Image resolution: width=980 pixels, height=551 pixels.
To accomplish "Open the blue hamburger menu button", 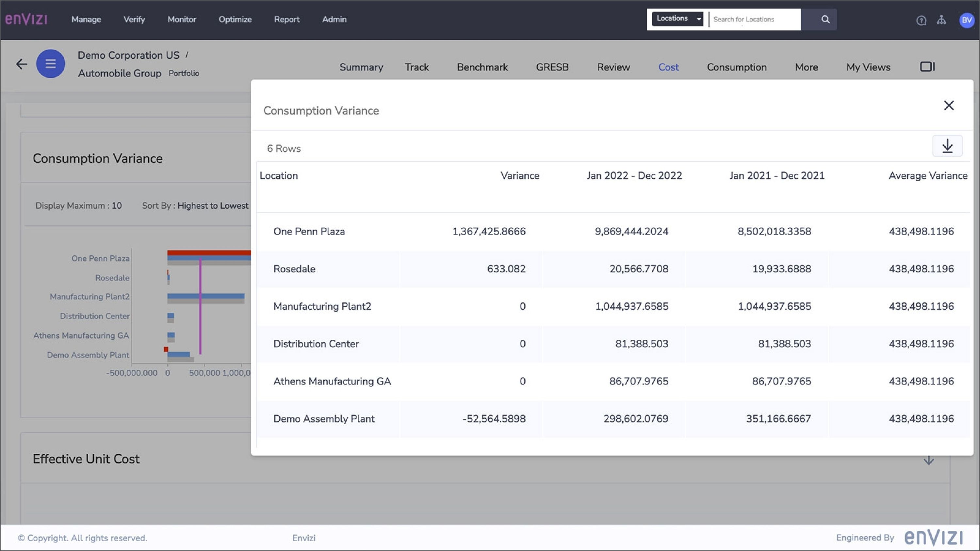I will [51, 63].
